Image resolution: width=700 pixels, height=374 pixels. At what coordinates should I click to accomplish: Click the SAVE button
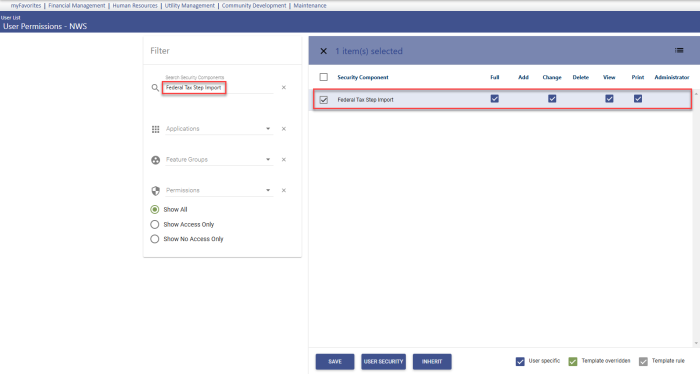335,362
